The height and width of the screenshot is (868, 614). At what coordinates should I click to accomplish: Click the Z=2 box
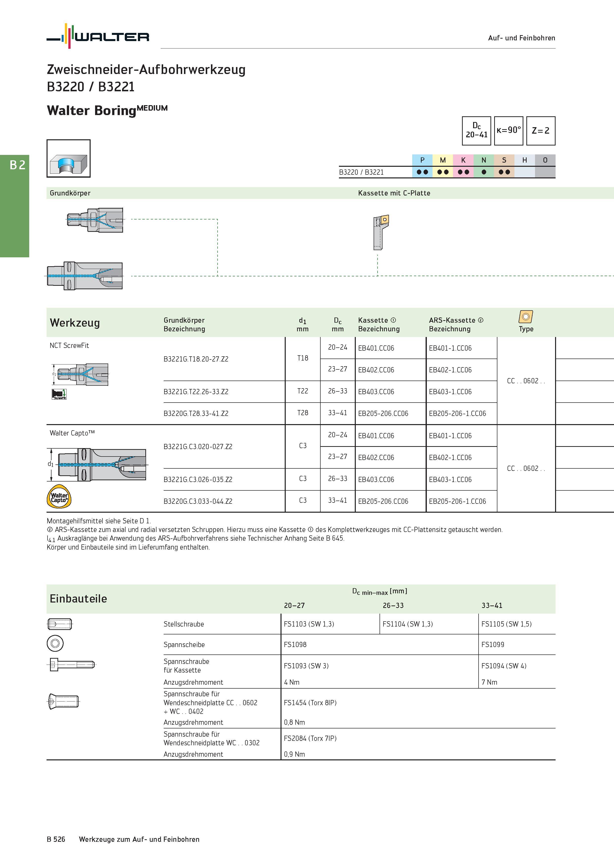coord(541,131)
